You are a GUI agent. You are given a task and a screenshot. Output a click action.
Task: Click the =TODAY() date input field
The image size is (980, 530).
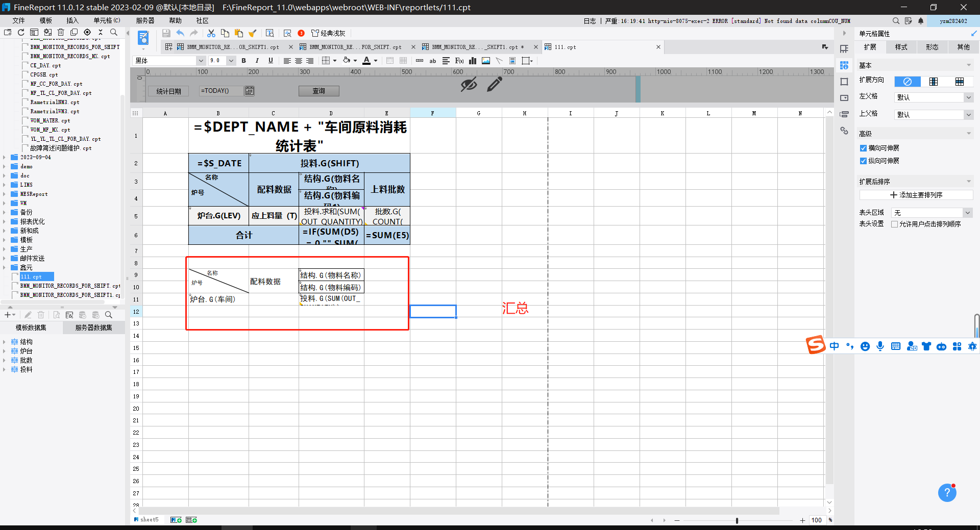(x=222, y=91)
